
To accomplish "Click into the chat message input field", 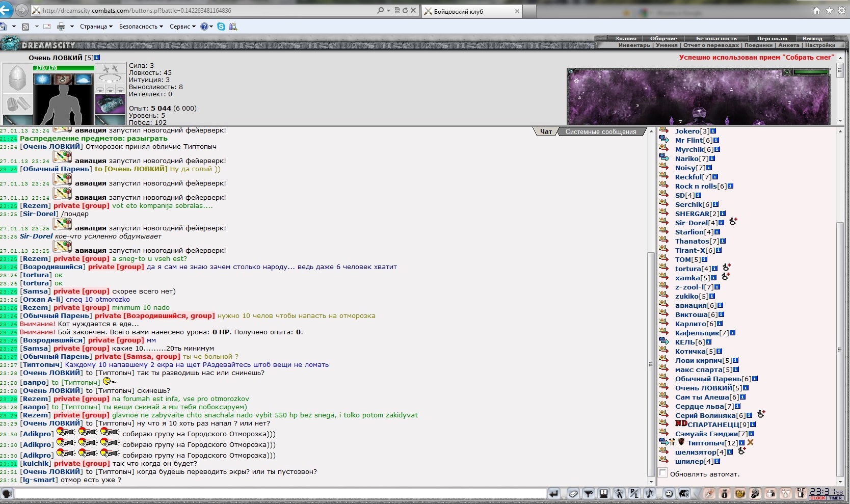I will [280, 493].
